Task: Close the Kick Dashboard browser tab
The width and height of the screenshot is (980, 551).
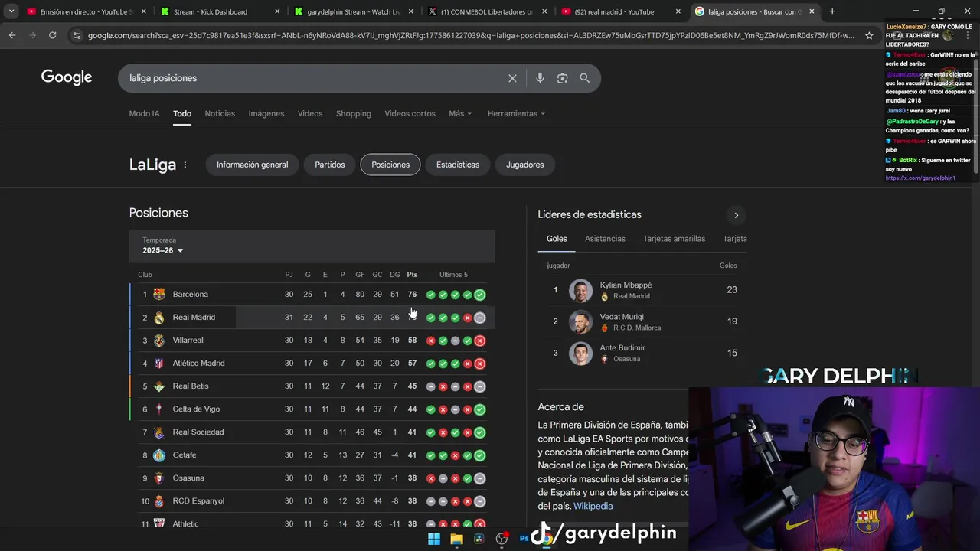Action: [x=276, y=11]
